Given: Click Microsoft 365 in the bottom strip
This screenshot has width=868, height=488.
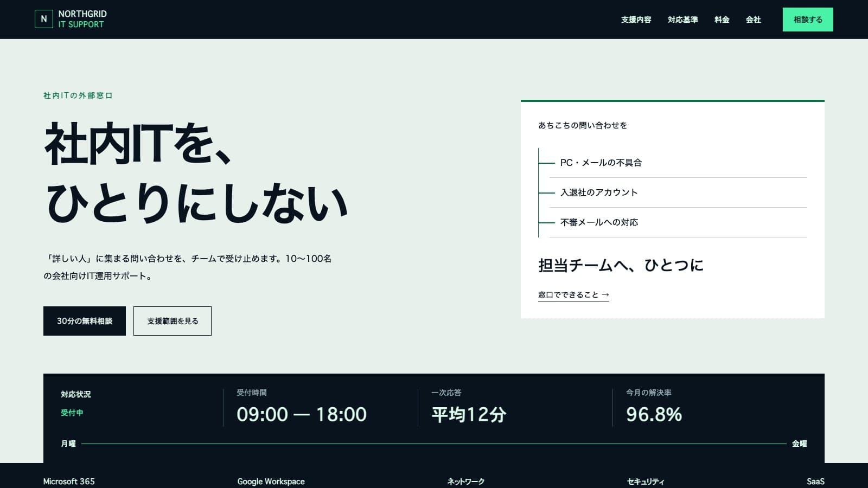Looking at the screenshot, I should click(x=69, y=481).
